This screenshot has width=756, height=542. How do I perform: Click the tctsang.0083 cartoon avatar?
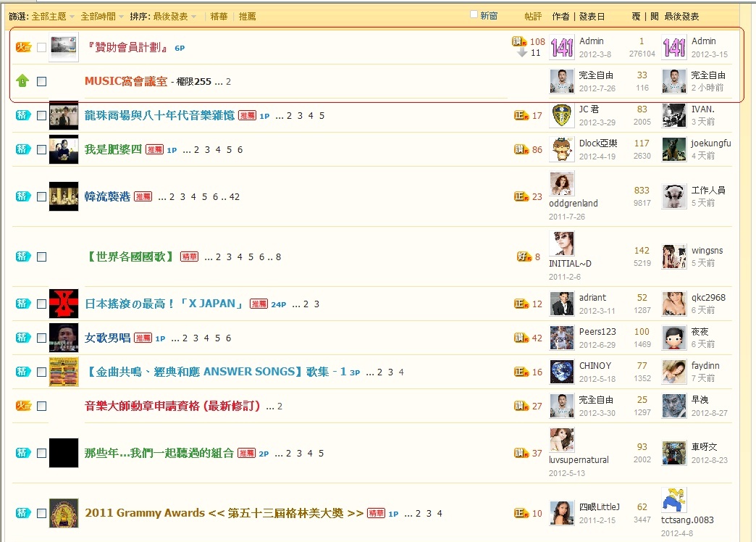point(674,500)
